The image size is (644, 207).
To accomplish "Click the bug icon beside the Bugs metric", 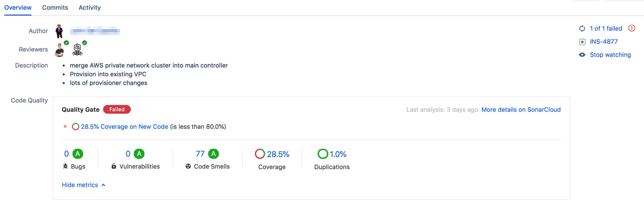I will click(65, 166).
